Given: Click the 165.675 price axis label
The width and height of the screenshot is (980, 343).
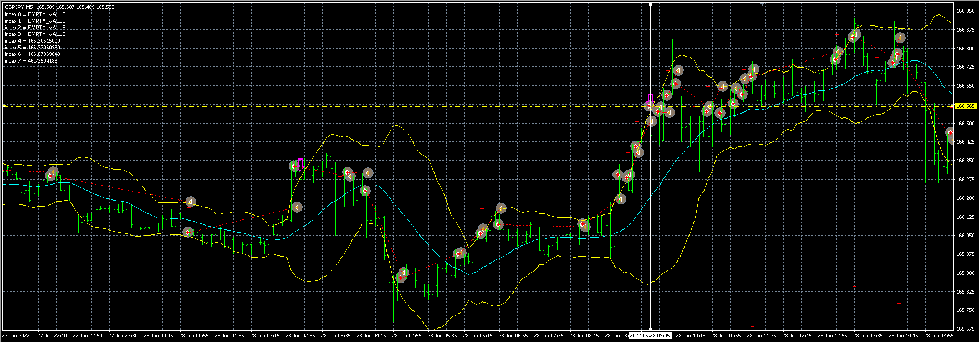Looking at the screenshot, I should pyautogui.click(x=966, y=329).
